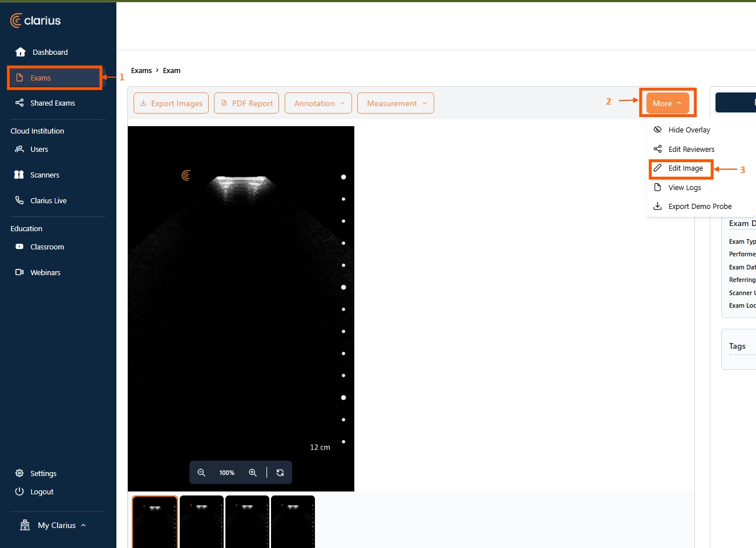Image resolution: width=756 pixels, height=548 pixels.
Task: Click the 100% zoom level text
Action: (227, 473)
